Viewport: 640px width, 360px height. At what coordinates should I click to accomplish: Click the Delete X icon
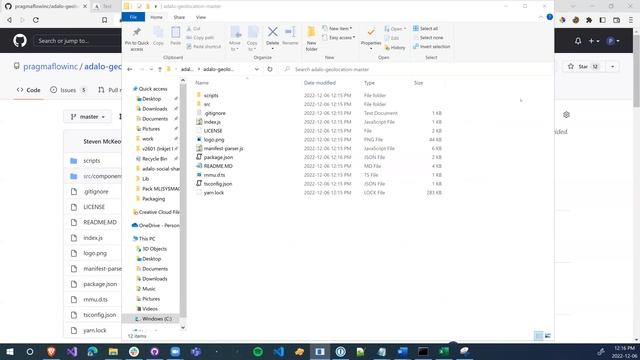point(273,32)
